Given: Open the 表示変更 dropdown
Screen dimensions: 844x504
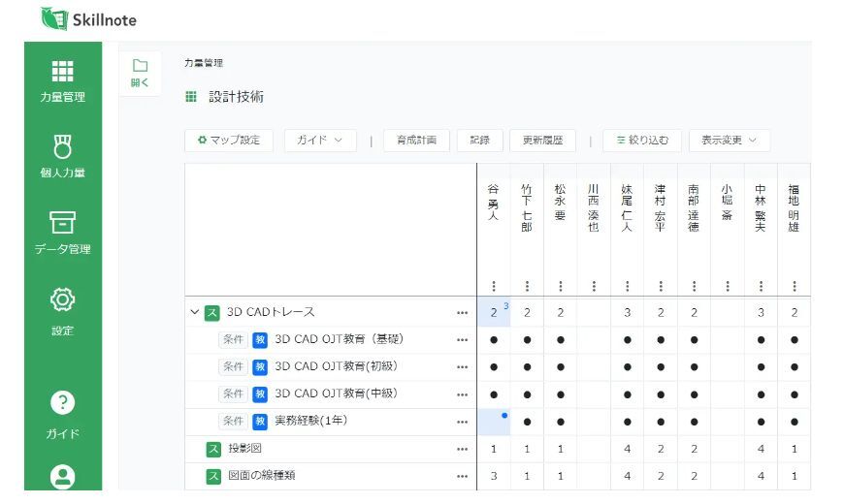Looking at the screenshot, I should coord(729,141).
